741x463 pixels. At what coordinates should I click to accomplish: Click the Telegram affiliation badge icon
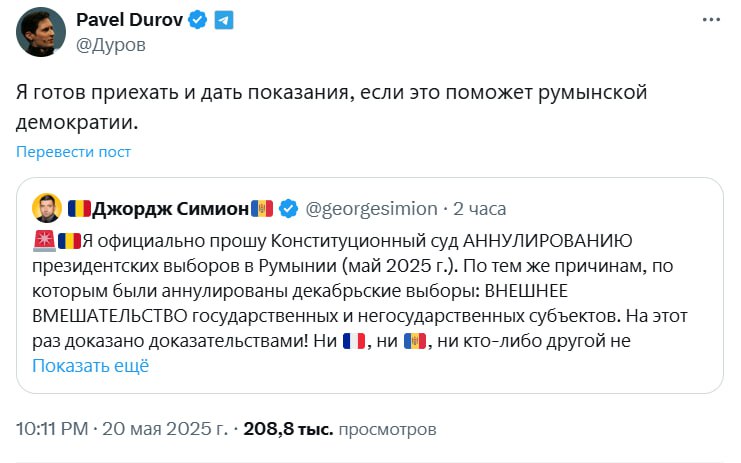coord(224,21)
